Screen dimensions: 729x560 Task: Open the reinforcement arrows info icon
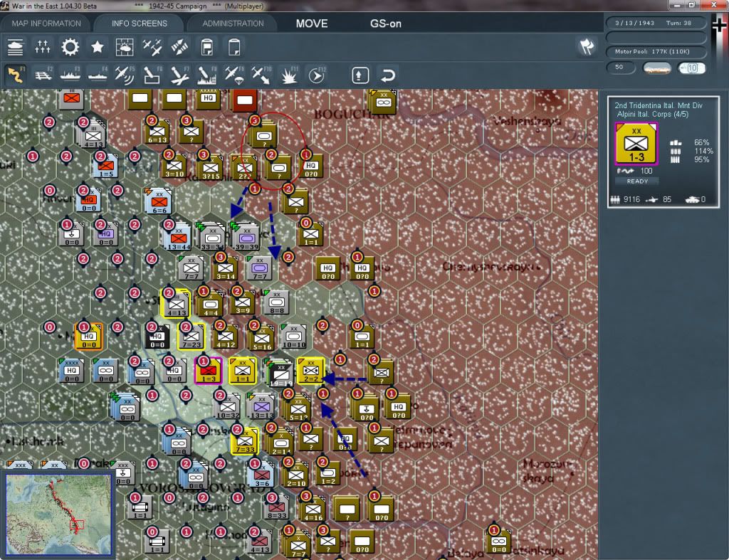click(x=179, y=48)
